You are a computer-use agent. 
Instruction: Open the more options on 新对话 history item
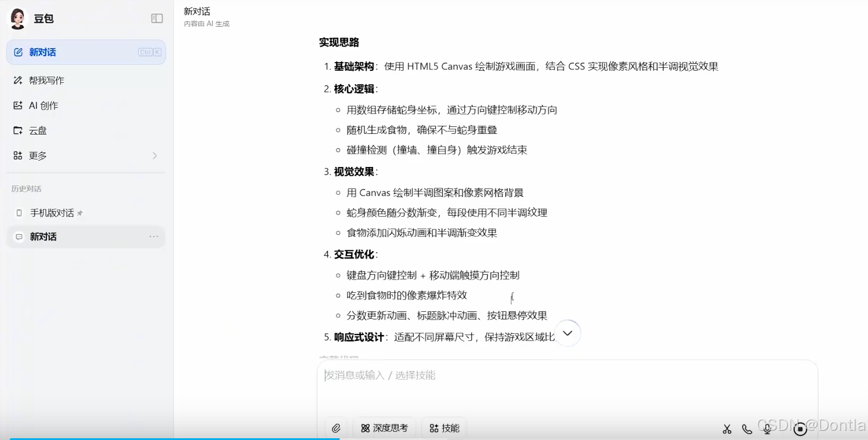[154, 237]
